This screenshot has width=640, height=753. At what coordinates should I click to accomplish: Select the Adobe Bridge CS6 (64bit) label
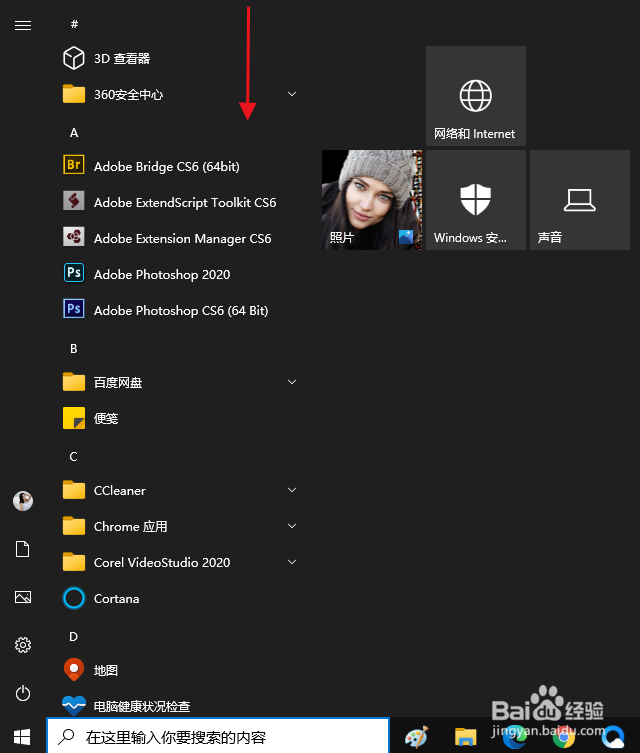(x=167, y=167)
